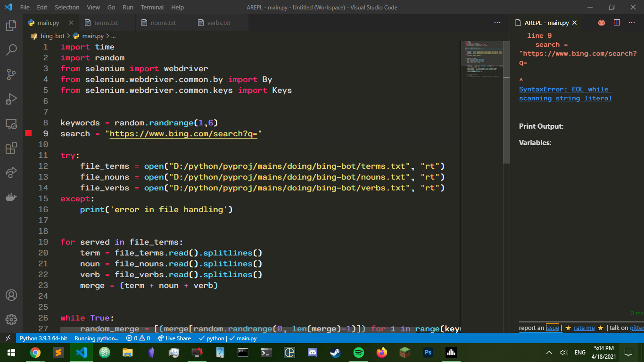The image size is (644, 362).
Task: Open the View menu
Action: pos(93,7)
